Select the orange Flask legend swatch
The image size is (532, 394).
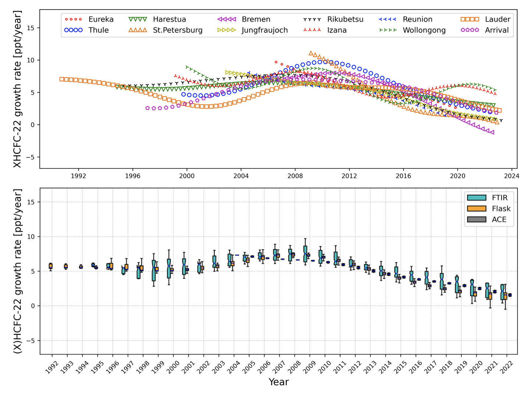[x=476, y=209]
